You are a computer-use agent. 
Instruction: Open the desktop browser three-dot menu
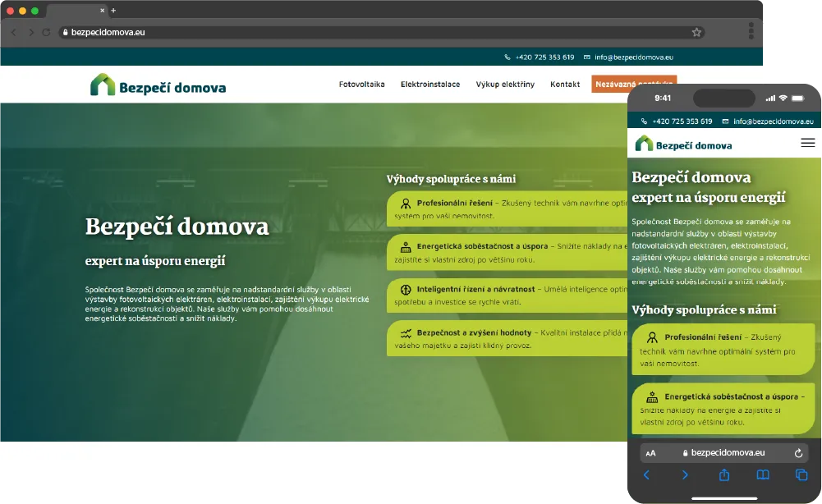(751, 32)
